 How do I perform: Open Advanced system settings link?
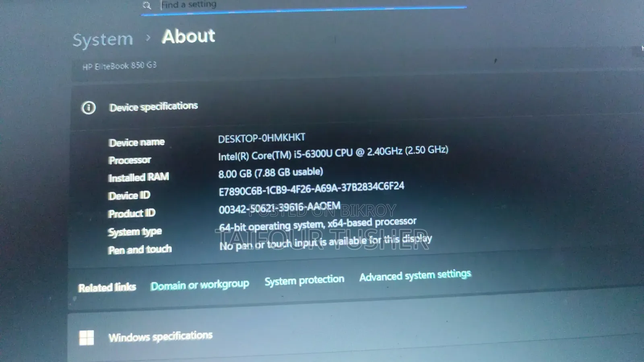415,276
